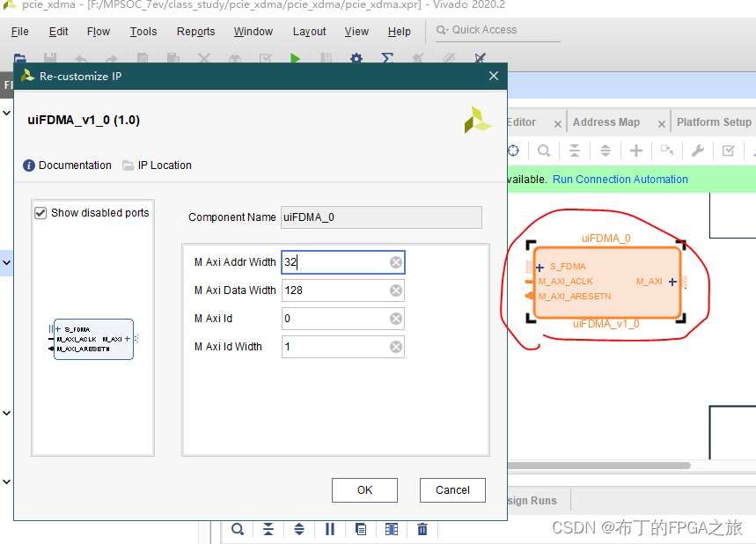The height and width of the screenshot is (544, 756).
Task: Click the wrench icon in diagram toolbar
Action: click(698, 151)
